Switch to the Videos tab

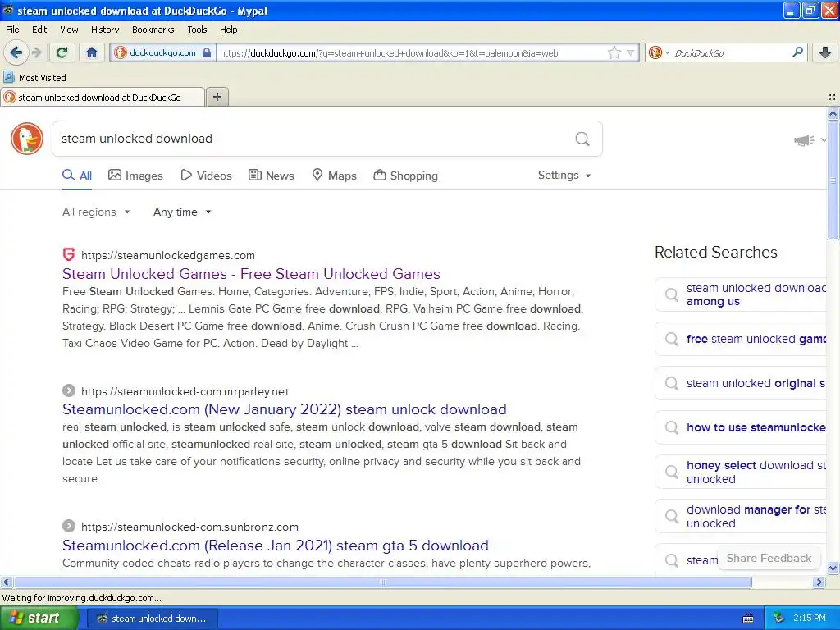tap(206, 176)
